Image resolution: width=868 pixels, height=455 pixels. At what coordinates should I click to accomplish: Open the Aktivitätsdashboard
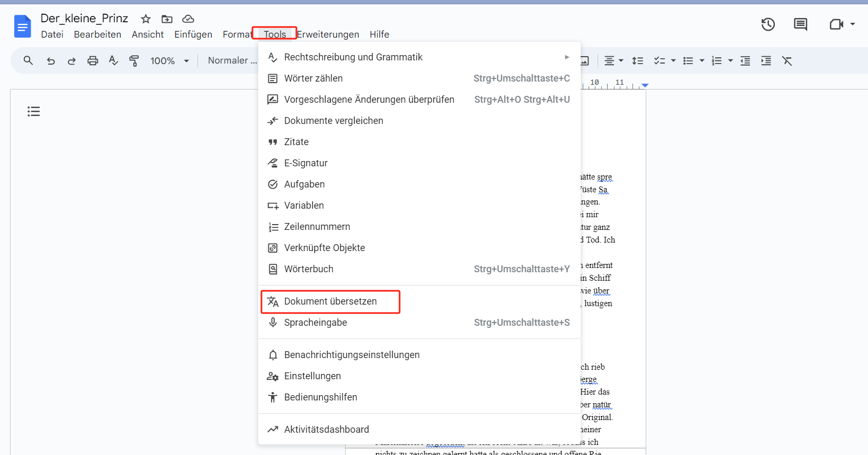[x=419, y=430]
